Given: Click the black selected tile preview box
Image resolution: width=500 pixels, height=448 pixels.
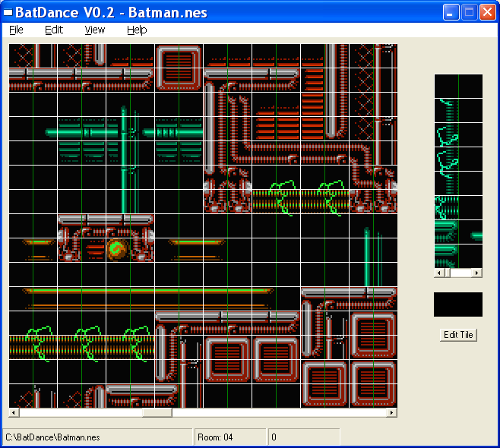Looking at the screenshot, I should click(x=457, y=304).
